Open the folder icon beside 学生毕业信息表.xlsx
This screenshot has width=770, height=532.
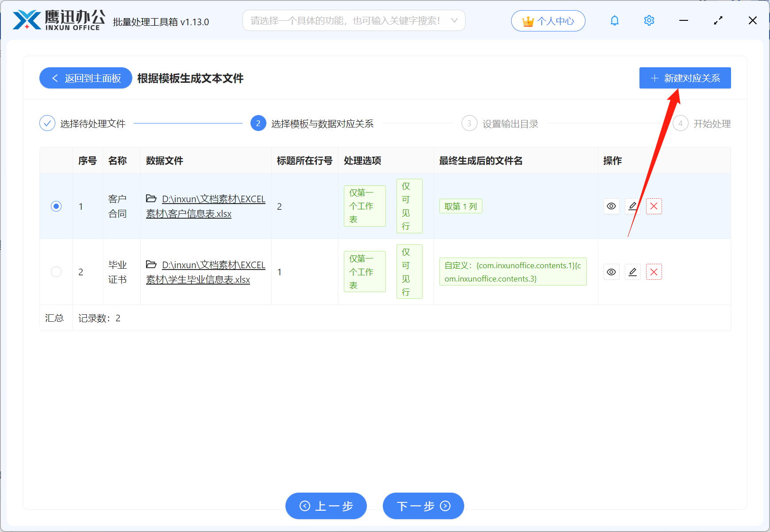(x=151, y=264)
